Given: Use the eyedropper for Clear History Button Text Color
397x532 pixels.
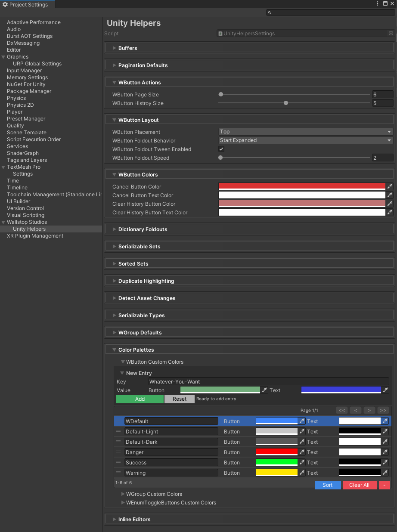Looking at the screenshot, I should [x=390, y=212].
